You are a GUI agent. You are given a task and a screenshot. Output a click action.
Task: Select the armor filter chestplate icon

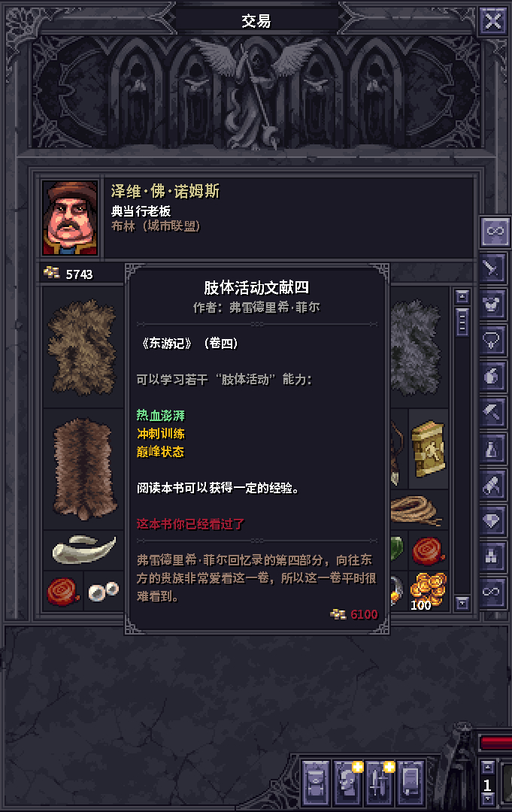pyautogui.click(x=492, y=304)
